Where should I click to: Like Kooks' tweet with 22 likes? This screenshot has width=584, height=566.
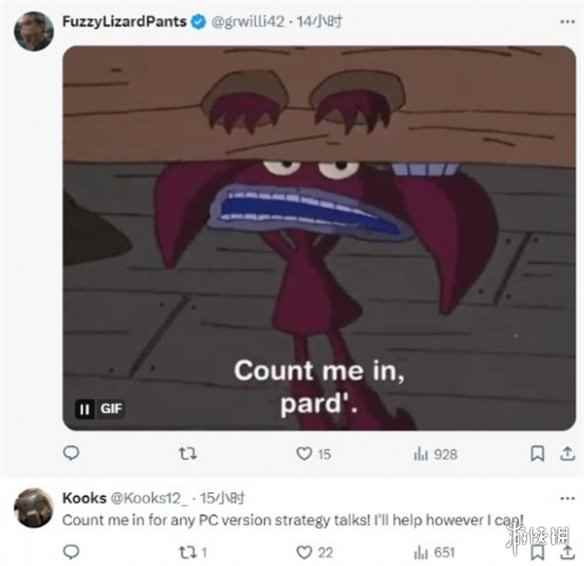point(314,552)
